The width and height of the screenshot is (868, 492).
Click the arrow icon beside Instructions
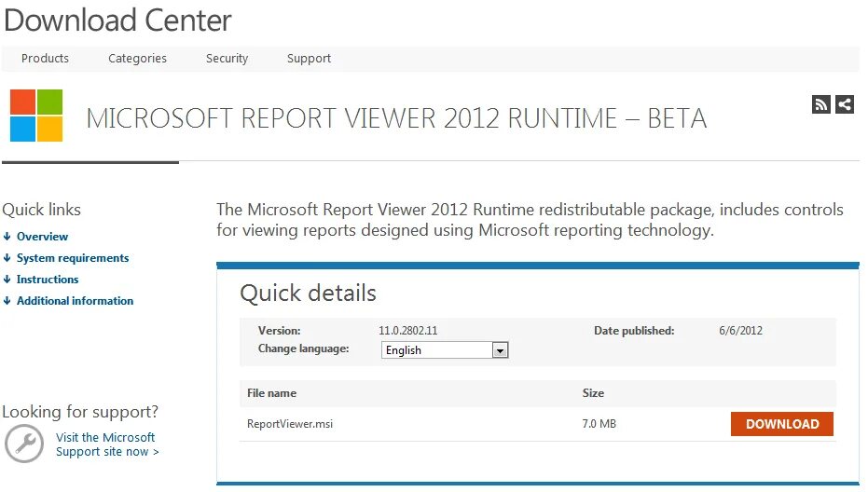(7, 280)
